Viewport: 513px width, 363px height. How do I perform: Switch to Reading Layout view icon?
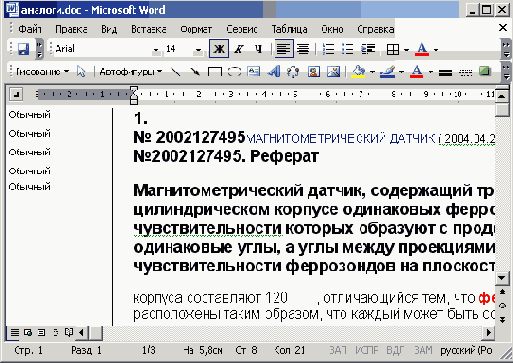pyautogui.click(x=69, y=332)
